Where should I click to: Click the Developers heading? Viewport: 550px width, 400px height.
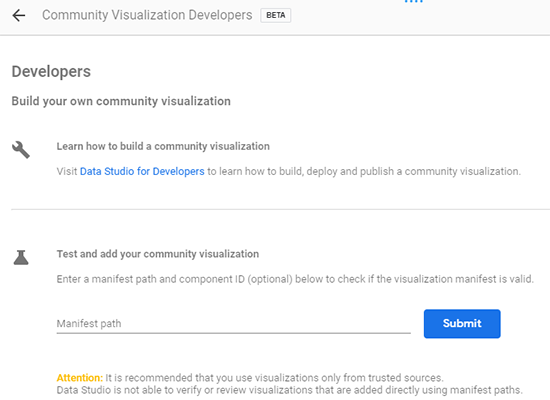(51, 72)
